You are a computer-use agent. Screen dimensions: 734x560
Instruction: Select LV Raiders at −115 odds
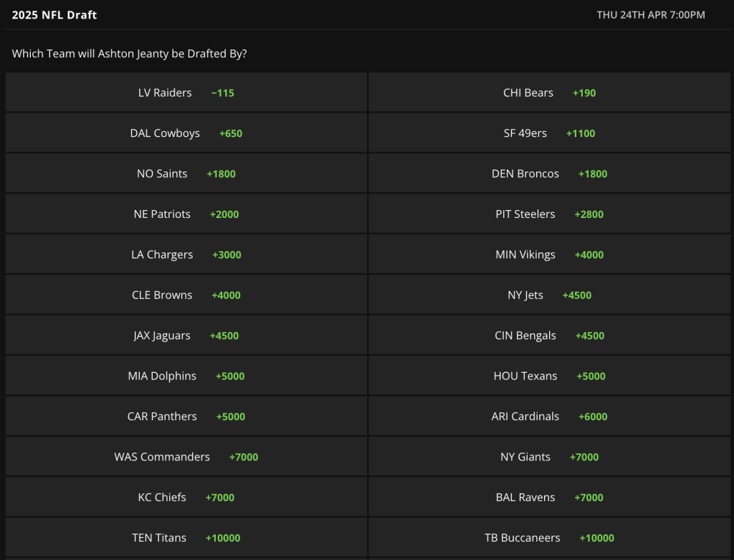(x=185, y=92)
